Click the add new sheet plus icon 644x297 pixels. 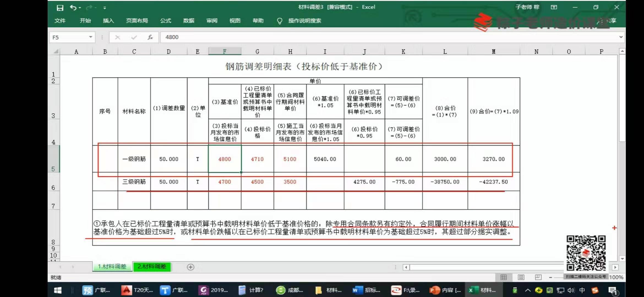click(190, 267)
